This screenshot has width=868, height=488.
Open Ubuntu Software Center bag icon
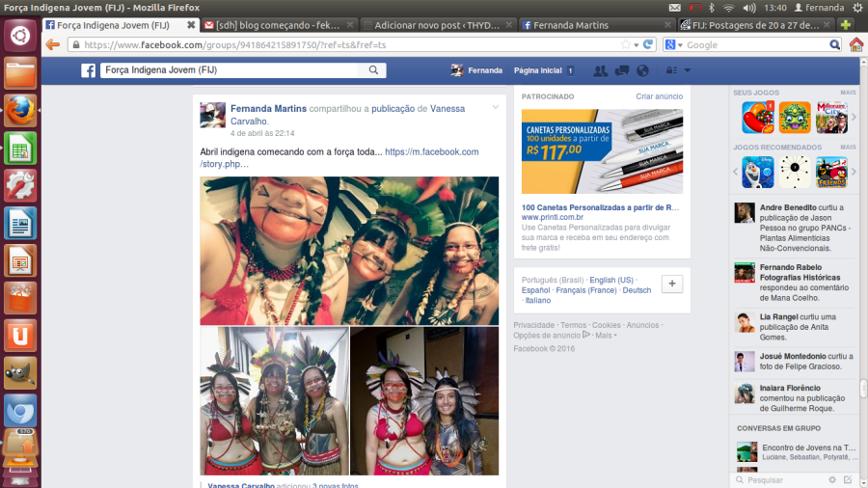tap(20, 298)
